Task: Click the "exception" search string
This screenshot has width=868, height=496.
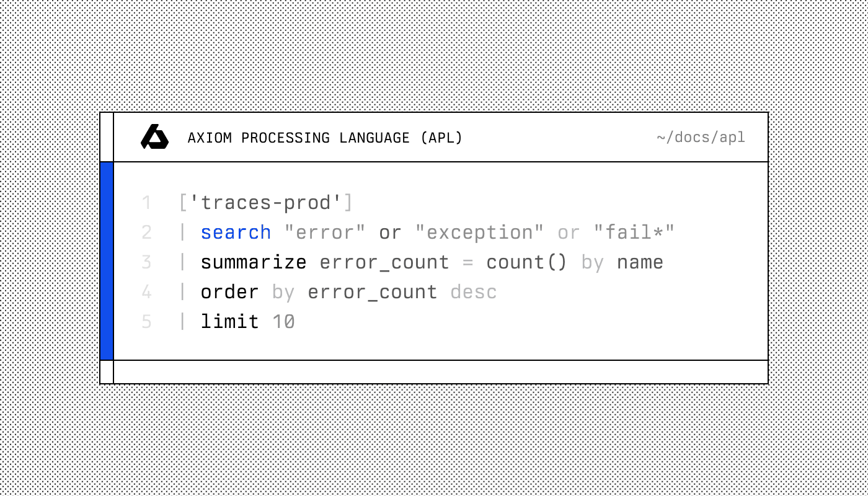Action: point(479,232)
